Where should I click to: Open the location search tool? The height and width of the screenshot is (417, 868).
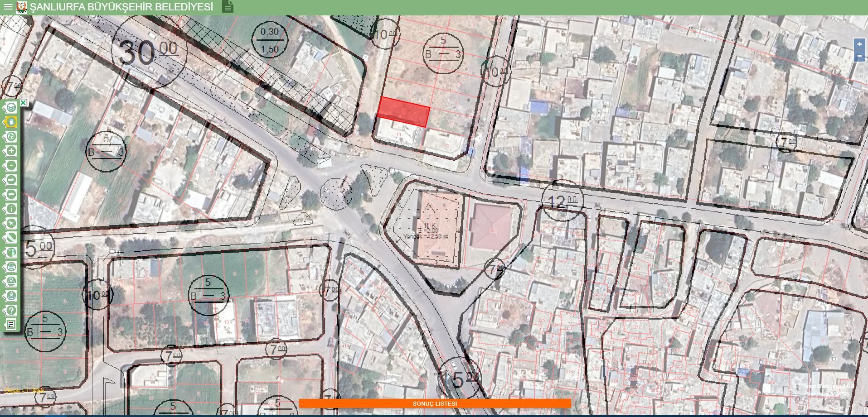point(11,281)
